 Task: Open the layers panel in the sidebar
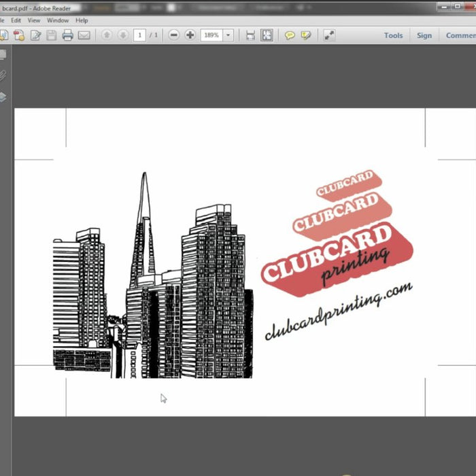(x=3, y=97)
